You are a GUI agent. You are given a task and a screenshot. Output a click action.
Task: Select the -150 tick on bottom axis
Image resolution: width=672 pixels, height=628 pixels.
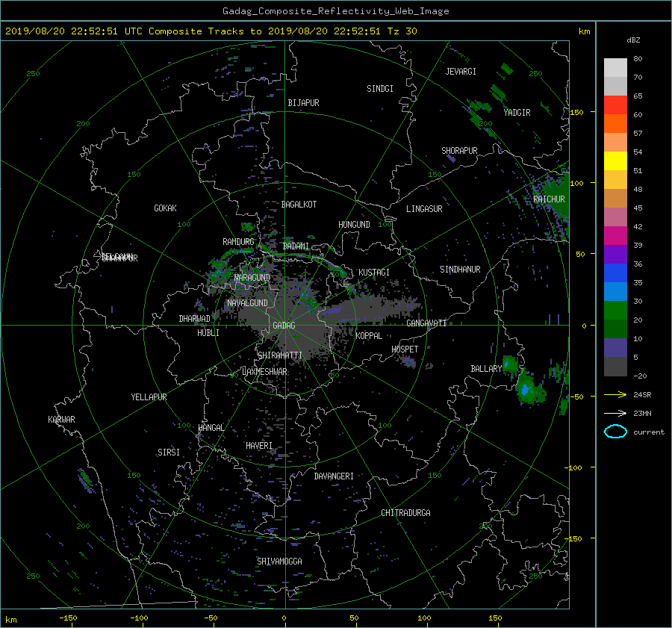click(x=68, y=618)
